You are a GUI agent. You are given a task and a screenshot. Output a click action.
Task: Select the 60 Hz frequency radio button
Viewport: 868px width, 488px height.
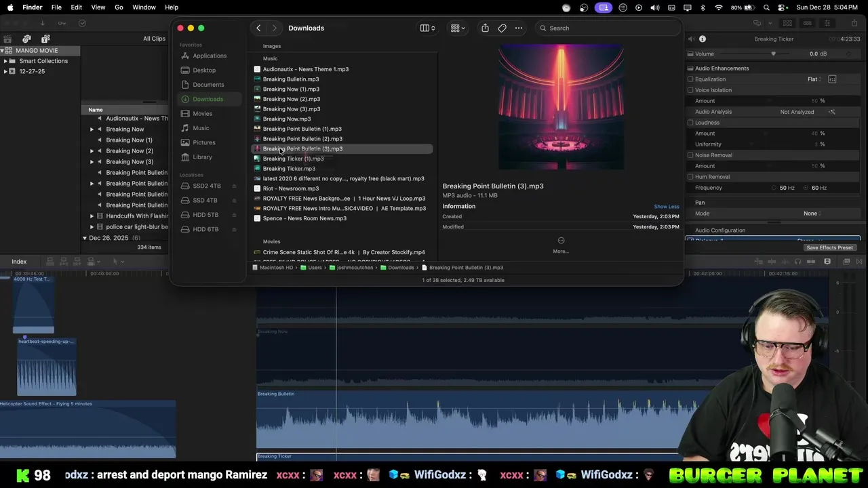806,188
